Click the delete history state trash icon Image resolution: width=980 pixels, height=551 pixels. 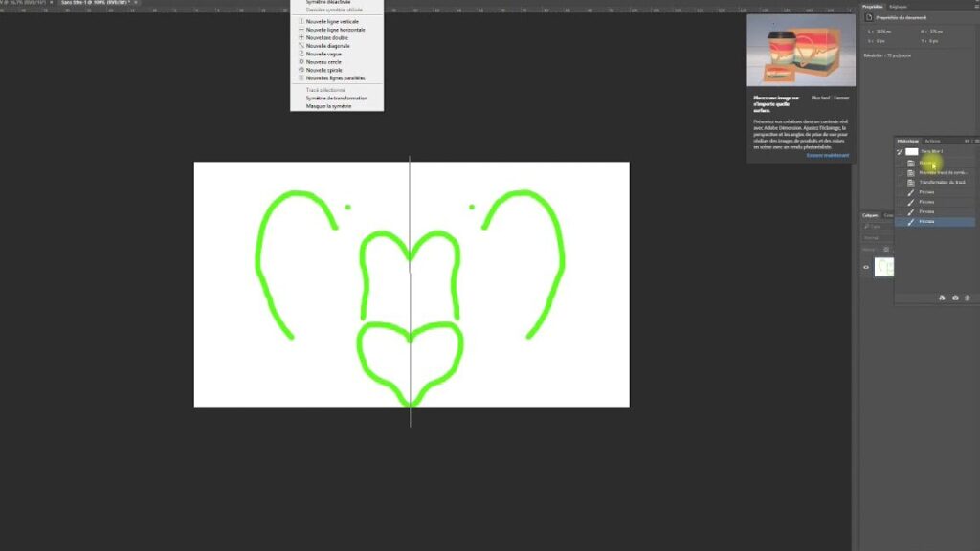[968, 298]
